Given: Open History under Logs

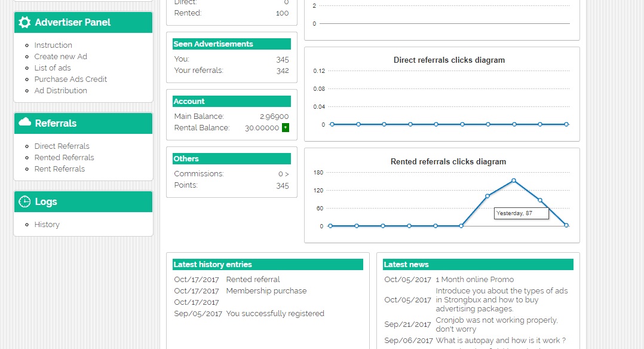Looking at the screenshot, I should coord(47,224).
